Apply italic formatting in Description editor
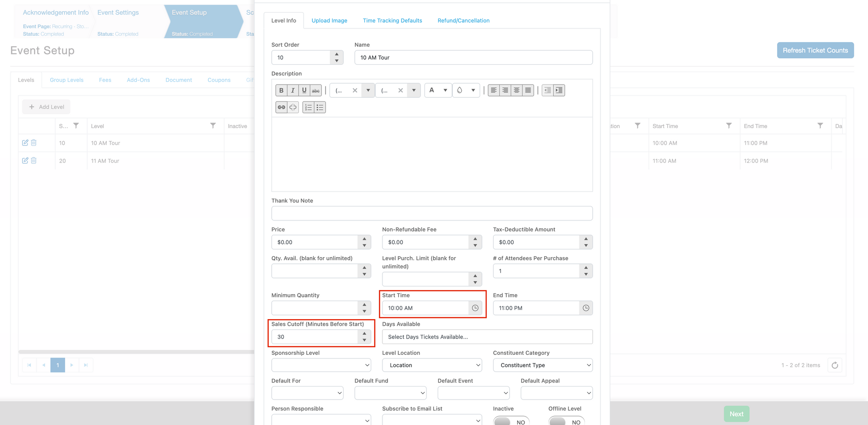Screen dimensions: 868x425 coord(293,91)
